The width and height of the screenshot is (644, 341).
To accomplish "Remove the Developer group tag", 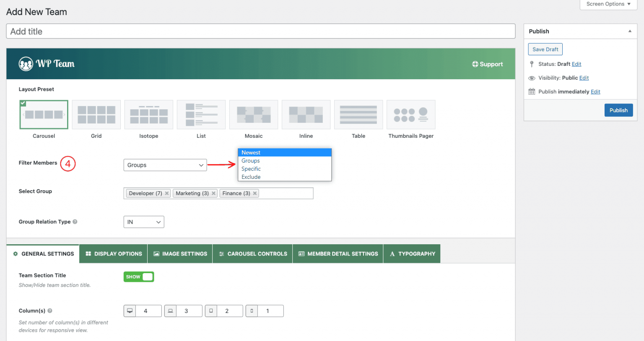I will point(166,193).
